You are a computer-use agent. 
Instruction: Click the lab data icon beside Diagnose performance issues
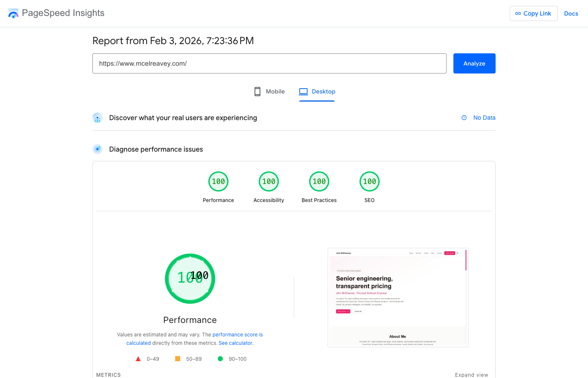(97, 149)
